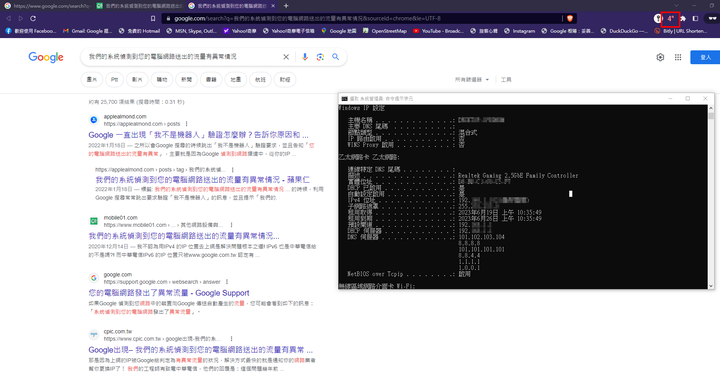Maximize the command prompt window
This screenshot has height=381, width=720.
coord(687,98)
